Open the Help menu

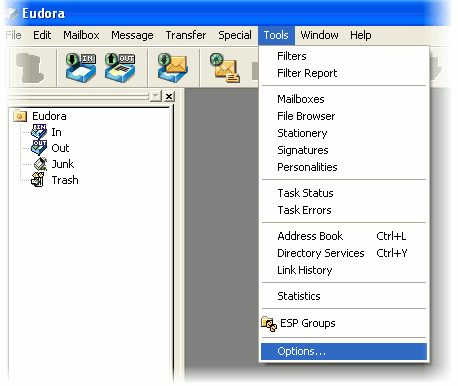coord(361,35)
